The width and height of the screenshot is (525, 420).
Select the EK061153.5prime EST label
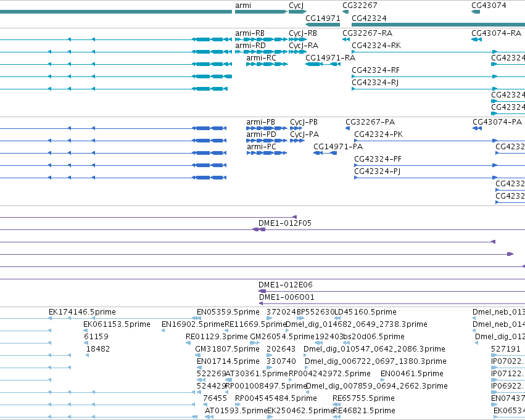[x=117, y=324]
